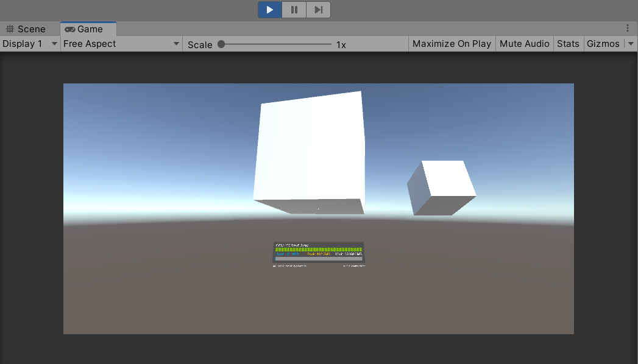Click the Gizmos button

pyautogui.click(x=603, y=44)
